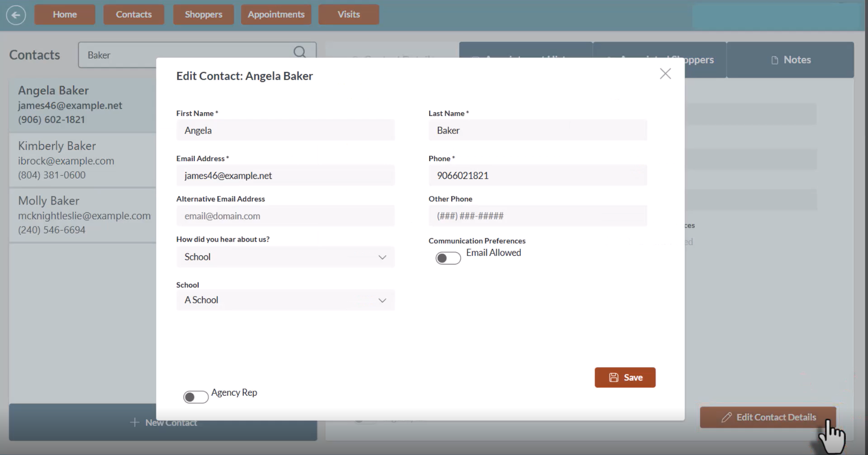Click the First Name field

pyautogui.click(x=285, y=130)
